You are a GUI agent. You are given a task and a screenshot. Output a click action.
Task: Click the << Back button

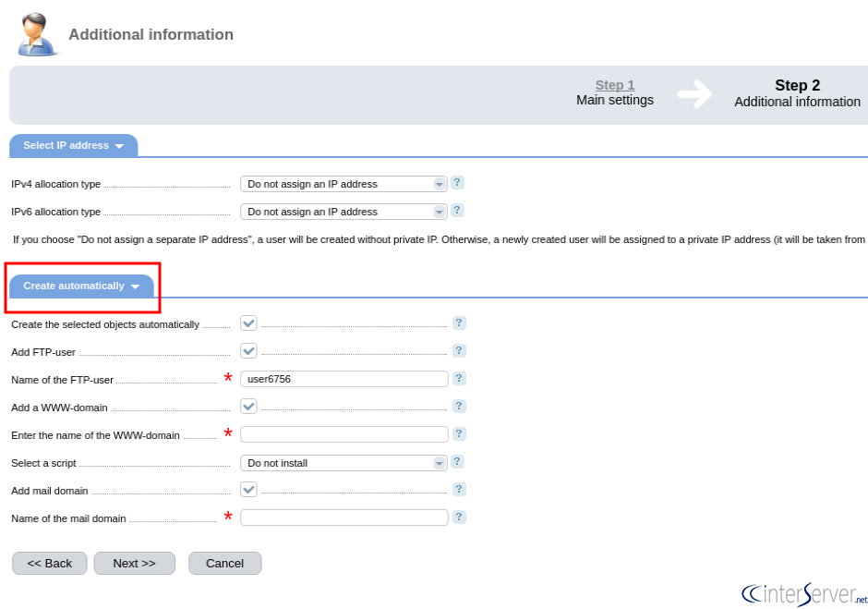click(49, 563)
